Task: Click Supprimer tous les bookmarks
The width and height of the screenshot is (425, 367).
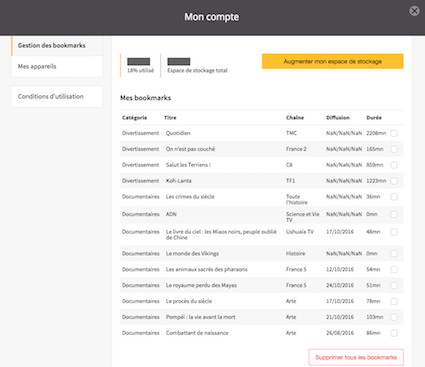Action: click(356, 357)
